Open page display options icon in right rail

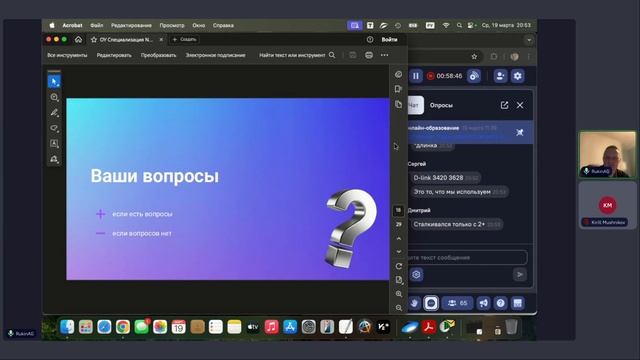pos(399,280)
